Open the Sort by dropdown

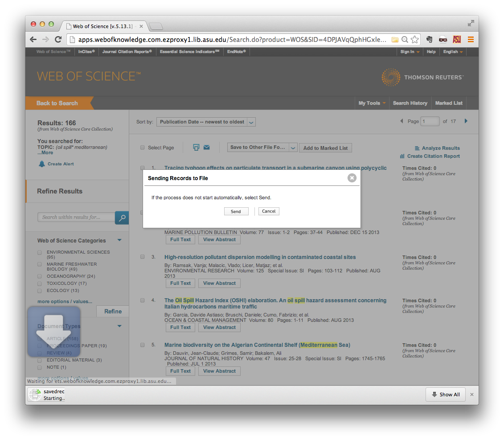(206, 122)
